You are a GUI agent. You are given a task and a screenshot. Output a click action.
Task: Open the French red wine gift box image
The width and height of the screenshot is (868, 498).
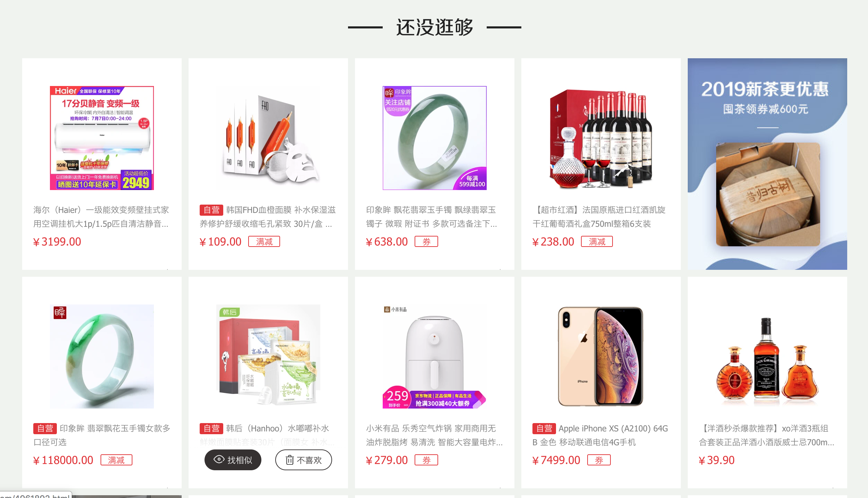pyautogui.click(x=601, y=138)
